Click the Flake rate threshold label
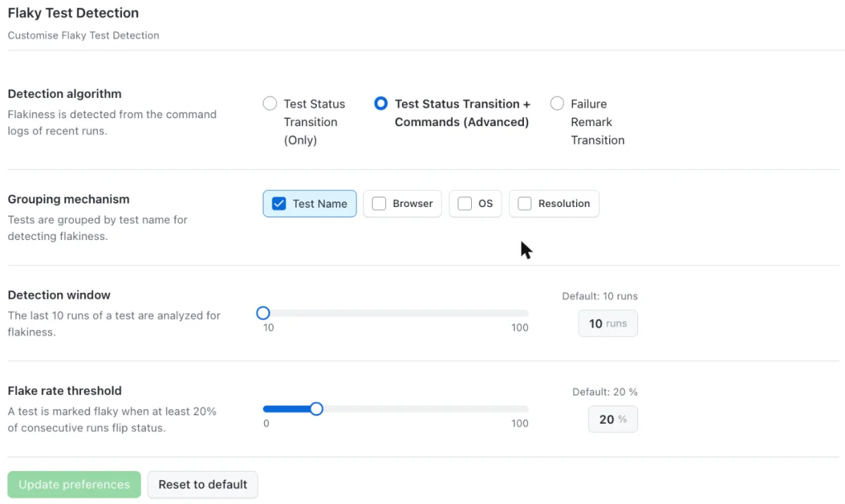The image size is (845, 504). 65,391
